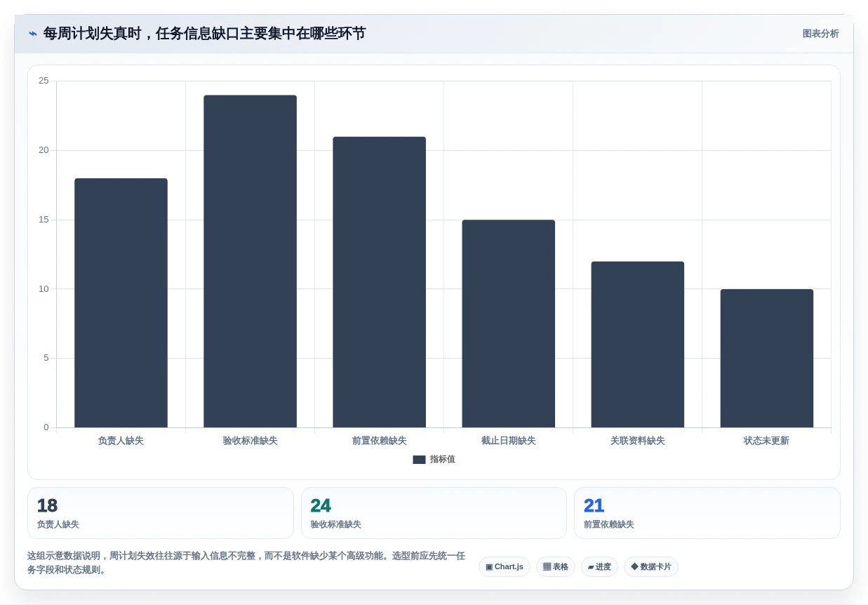Click the y-axis value 15
868x605 pixels.
tap(44, 220)
